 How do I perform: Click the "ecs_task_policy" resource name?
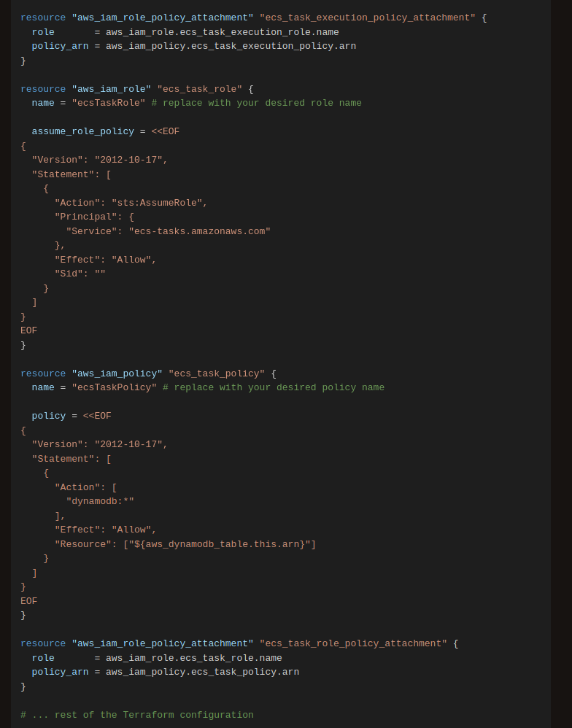[x=217, y=373]
